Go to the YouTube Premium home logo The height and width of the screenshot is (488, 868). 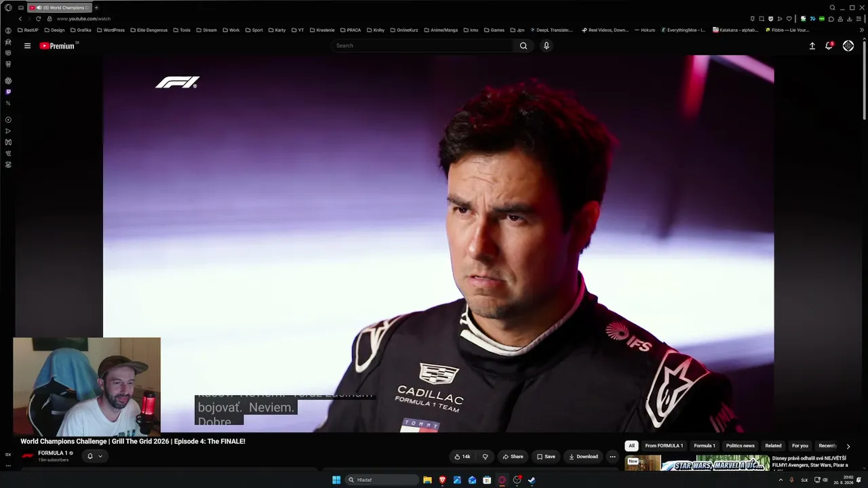(57, 46)
